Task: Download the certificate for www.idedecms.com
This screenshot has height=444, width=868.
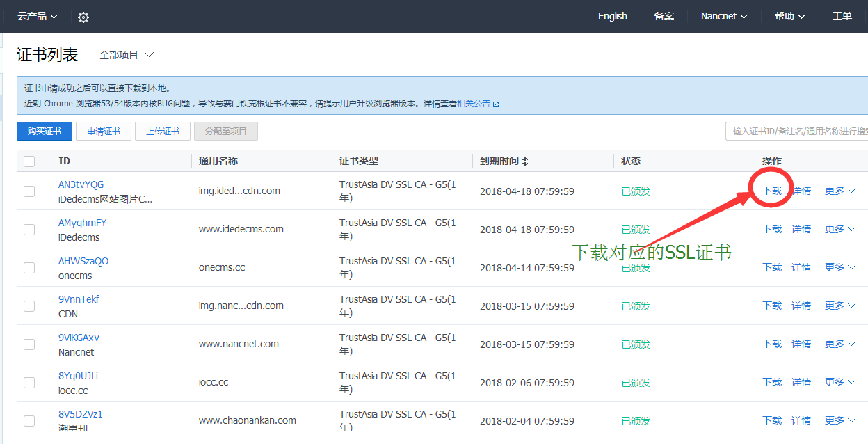Action: point(772,229)
